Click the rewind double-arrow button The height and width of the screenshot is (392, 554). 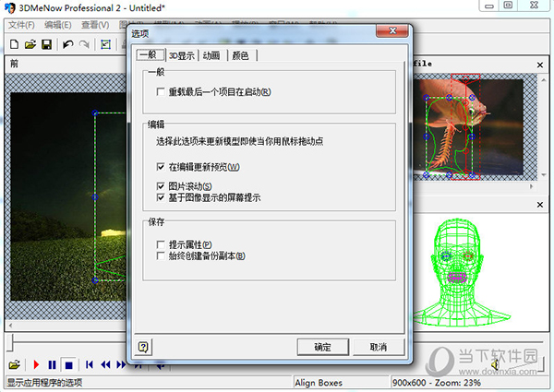click(x=105, y=364)
